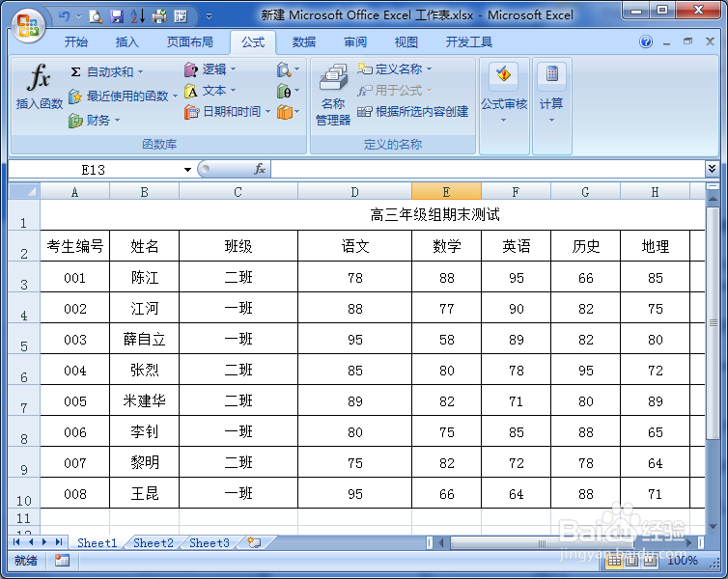Open Math and Trig functions theta book
Image resolution: width=728 pixels, height=579 pixels.
pos(284,91)
